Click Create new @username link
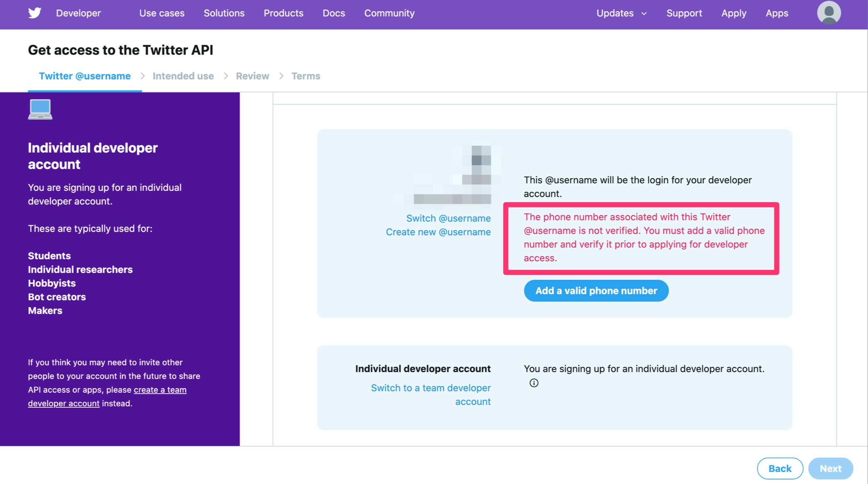The width and height of the screenshot is (868, 484). click(438, 232)
